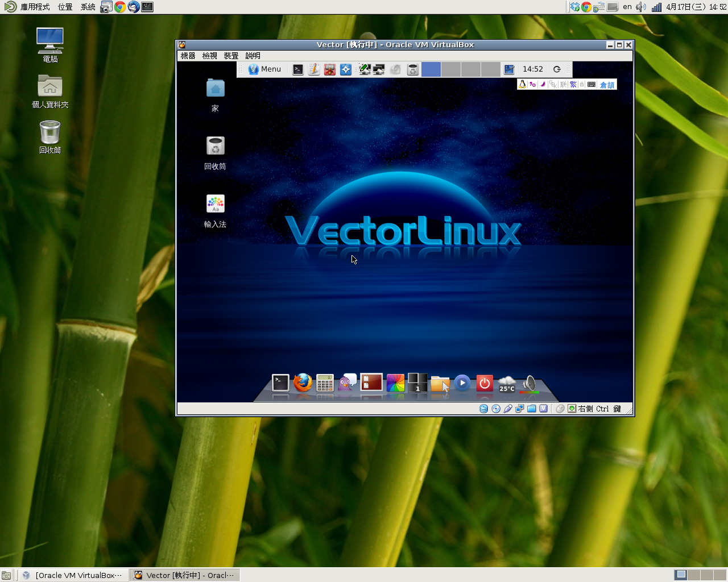Image resolution: width=728 pixels, height=582 pixels.
Task: Launch terminal from the bottom dock
Action: click(280, 383)
